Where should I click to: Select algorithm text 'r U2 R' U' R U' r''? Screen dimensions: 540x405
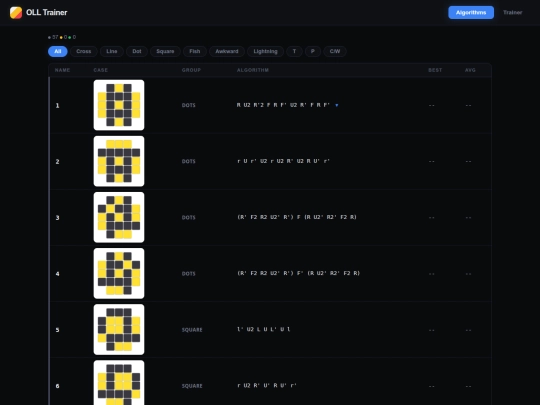pos(267,385)
